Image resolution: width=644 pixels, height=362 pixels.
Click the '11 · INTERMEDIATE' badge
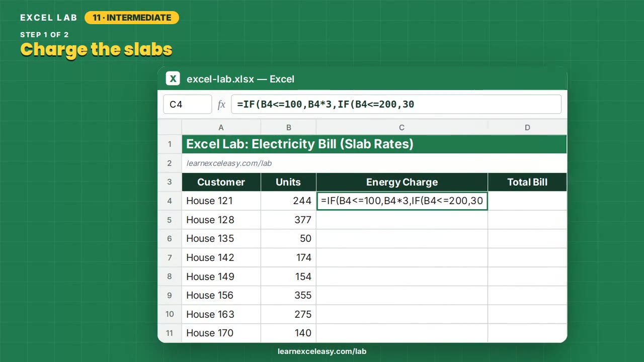pyautogui.click(x=132, y=18)
